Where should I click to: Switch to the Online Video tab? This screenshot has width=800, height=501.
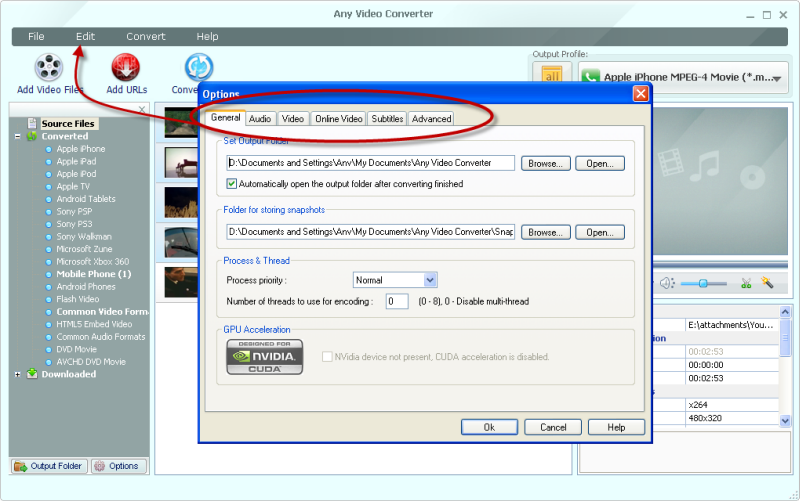(x=338, y=119)
